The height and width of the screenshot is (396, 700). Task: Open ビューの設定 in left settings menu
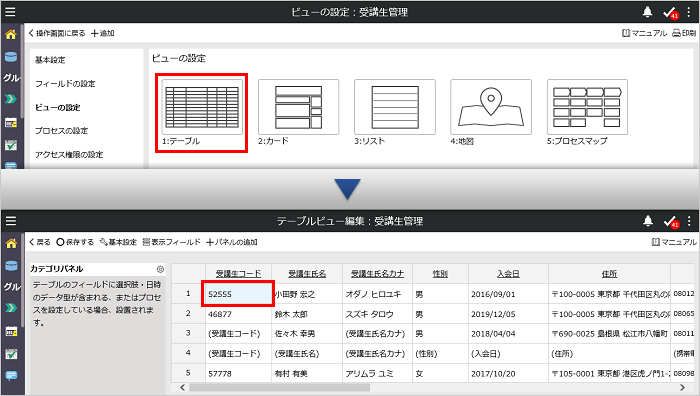click(58, 107)
